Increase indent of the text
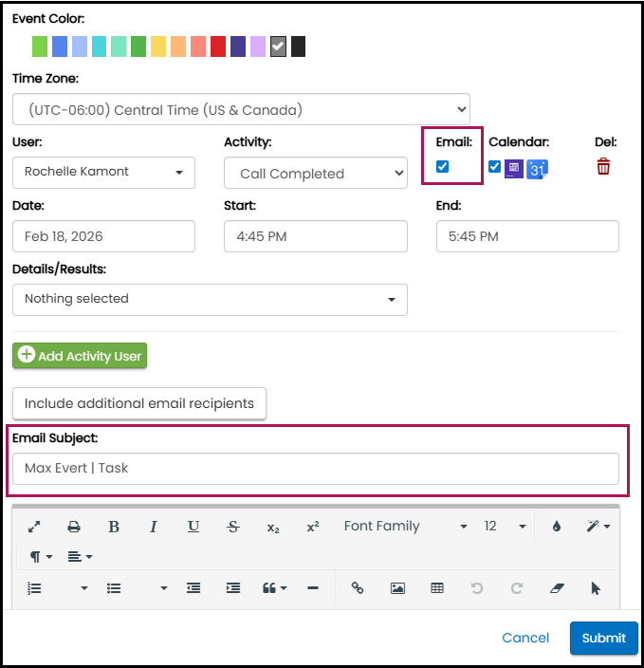This screenshot has width=644, height=668. (233, 588)
